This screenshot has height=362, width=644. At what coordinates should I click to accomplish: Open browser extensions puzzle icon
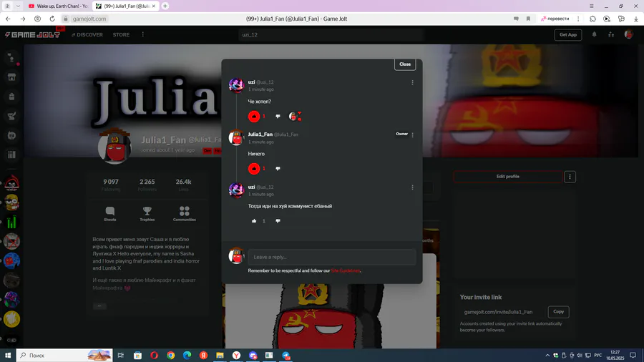[x=592, y=19]
